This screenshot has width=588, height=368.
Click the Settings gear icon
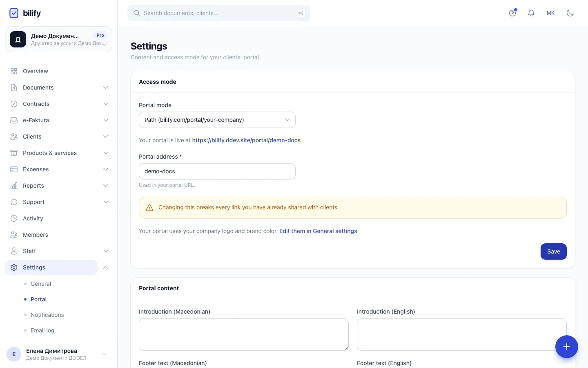coord(14,267)
